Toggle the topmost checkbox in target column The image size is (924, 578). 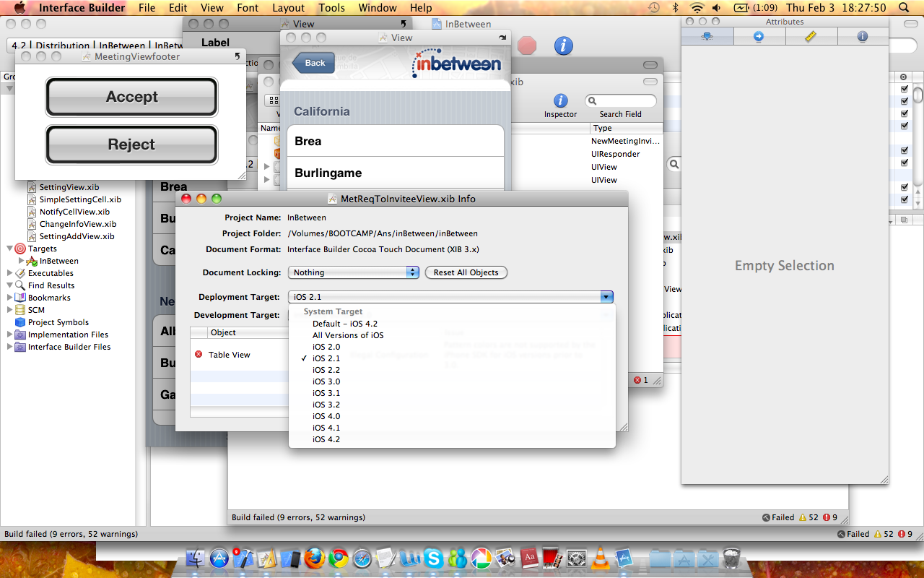(x=904, y=89)
